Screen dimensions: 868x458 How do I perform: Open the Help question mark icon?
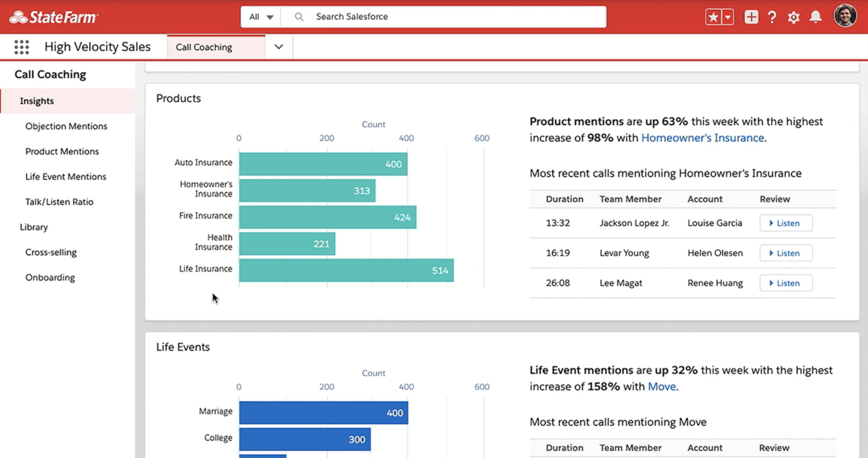point(772,17)
